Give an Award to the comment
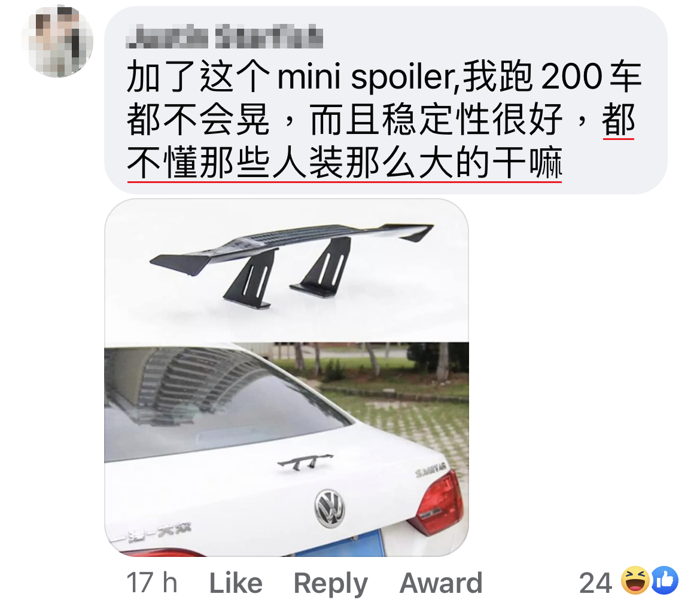Screen dimensions: 700x606 click(440, 583)
